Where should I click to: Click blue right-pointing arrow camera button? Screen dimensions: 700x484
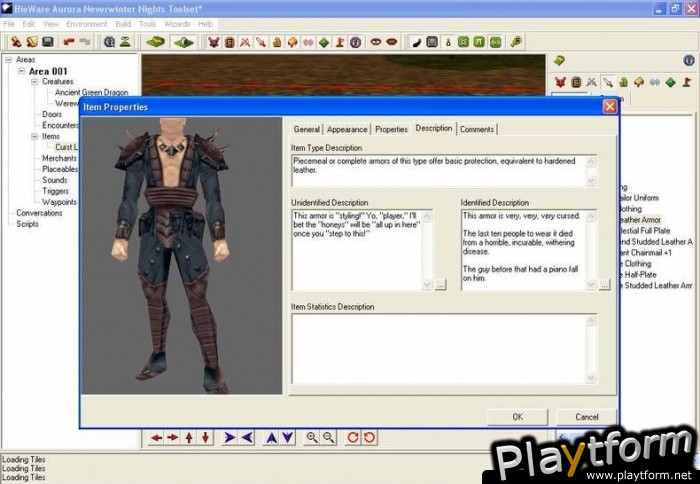point(230,438)
